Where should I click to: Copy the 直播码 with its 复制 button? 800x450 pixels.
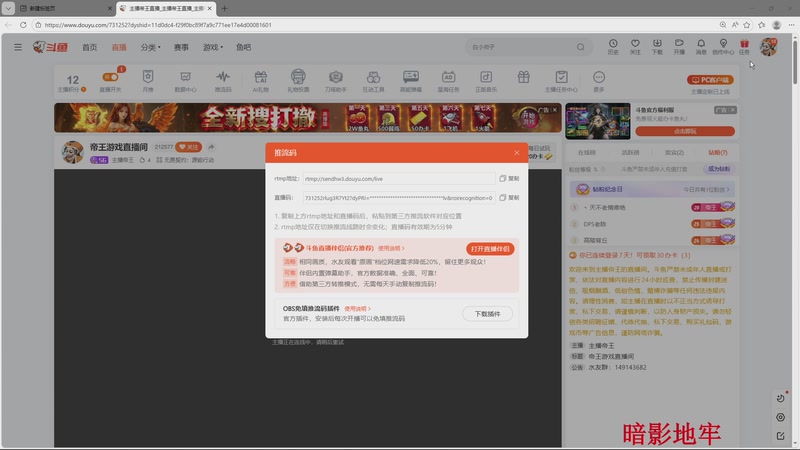pyautogui.click(x=509, y=197)
